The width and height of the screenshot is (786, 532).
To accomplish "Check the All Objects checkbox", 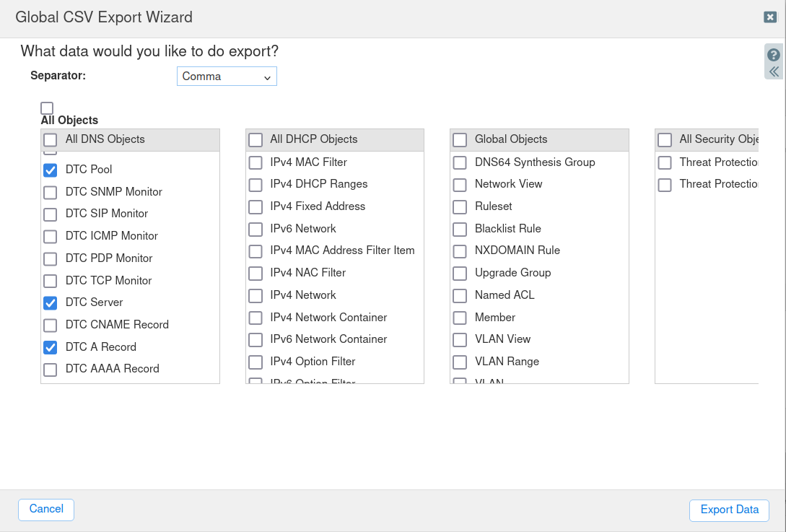I will [x=47, y=108].
